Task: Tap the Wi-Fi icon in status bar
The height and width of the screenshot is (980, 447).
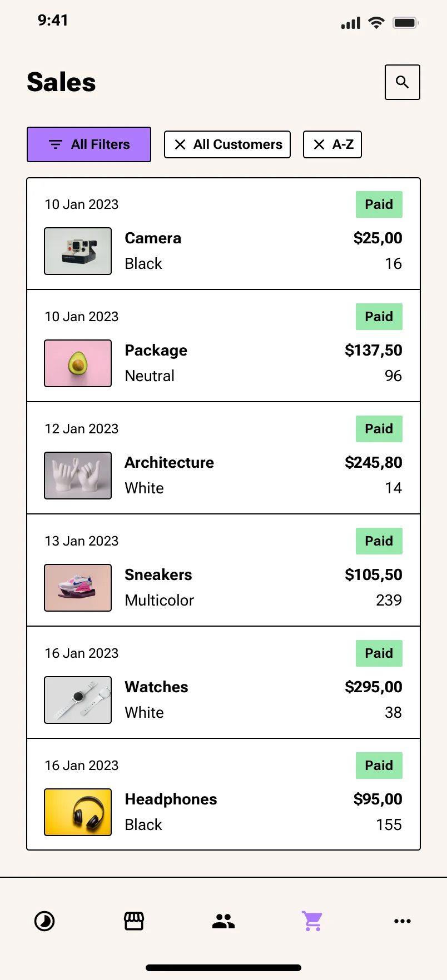Action: pyautogui.click(x=376, y=22)
